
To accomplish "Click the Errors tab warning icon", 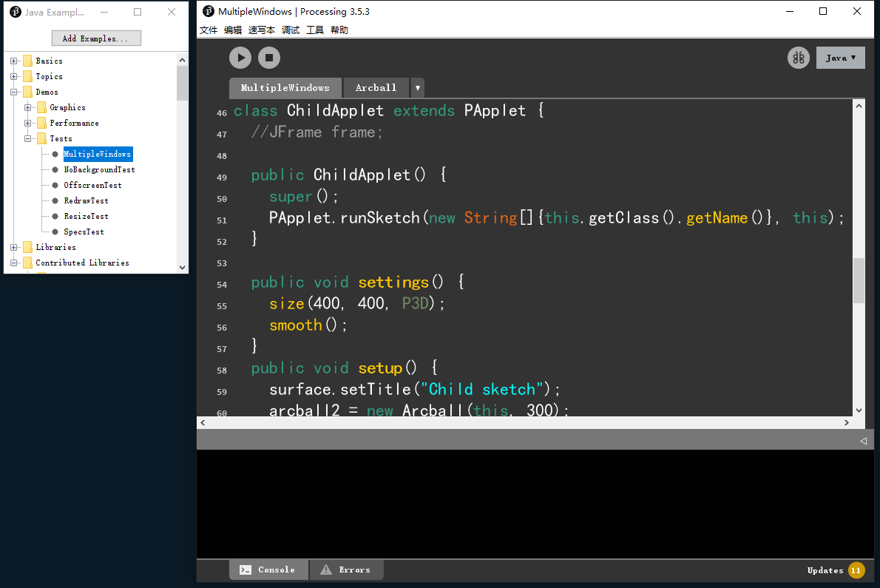I will tap(326, 570).
